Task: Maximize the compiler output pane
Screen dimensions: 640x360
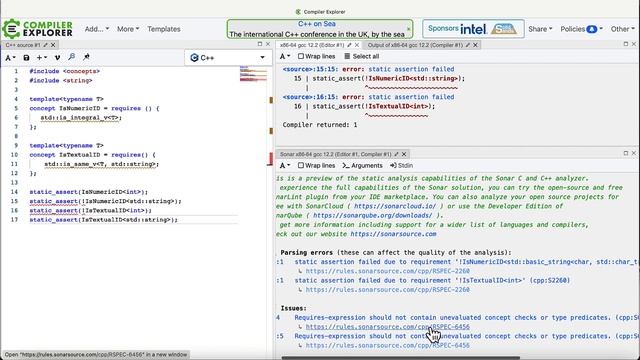Action: point(626,44)
